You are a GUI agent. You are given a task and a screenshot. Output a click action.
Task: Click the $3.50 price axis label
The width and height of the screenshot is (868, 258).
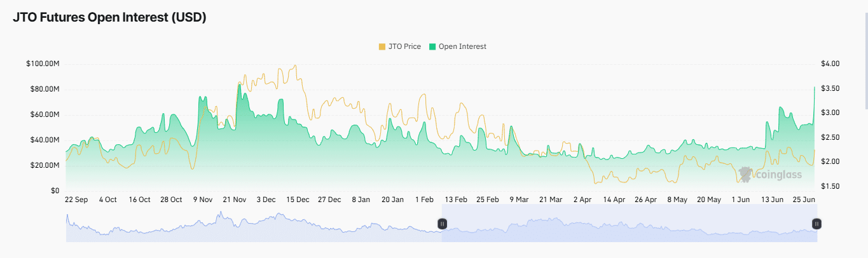coord(831,88)
